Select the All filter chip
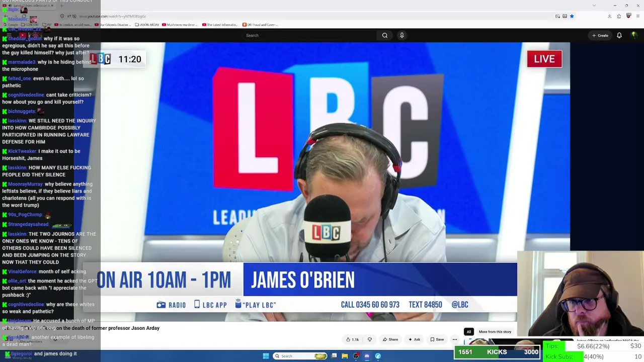The image size is (644, 362). point(468,332)
